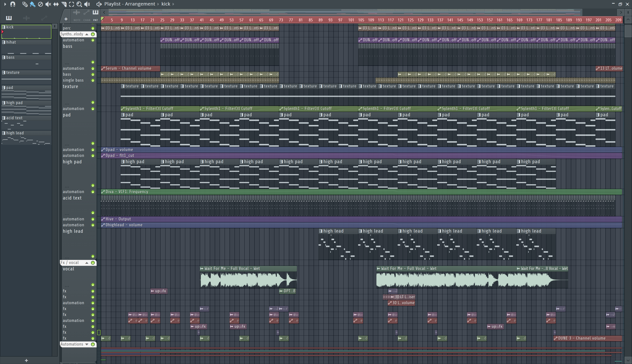Image resolution: width=632 pixels, height=364 pixels.
Task: Mute the vocal track
Action: (x=93, y=285)
